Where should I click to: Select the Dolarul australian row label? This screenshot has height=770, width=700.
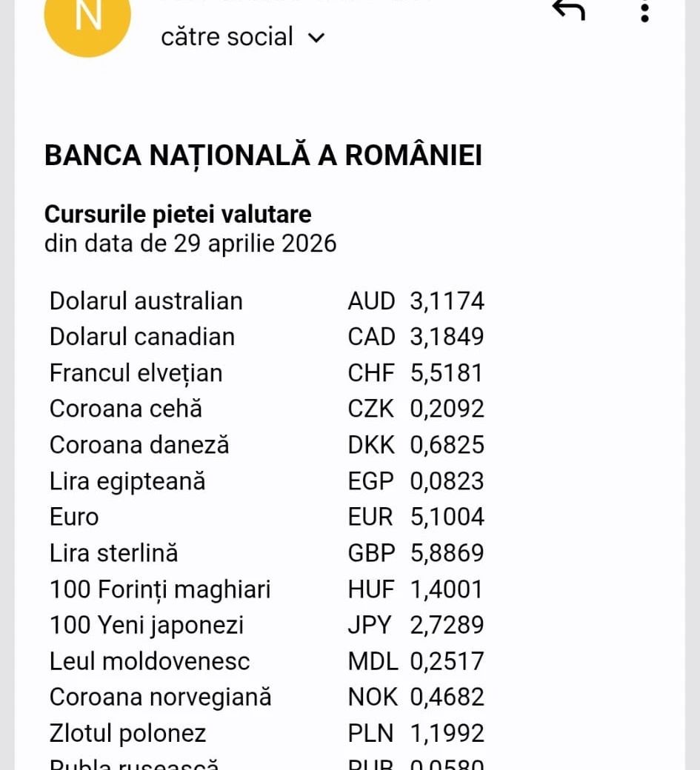(146, 301)
